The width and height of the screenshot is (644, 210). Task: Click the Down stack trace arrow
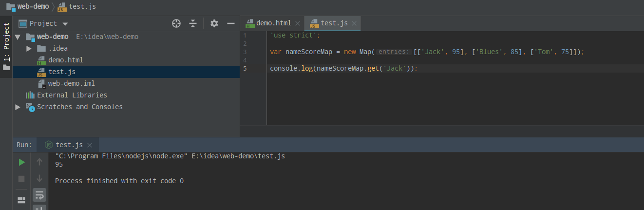coord(39,178)
